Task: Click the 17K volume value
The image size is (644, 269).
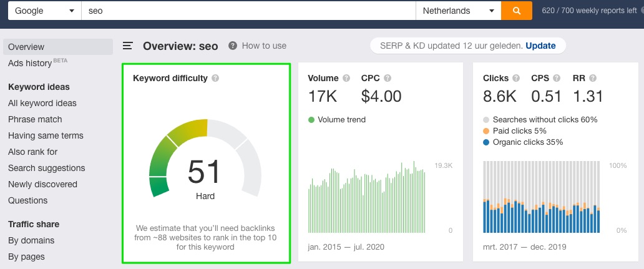Action: (x=323, y=96)
